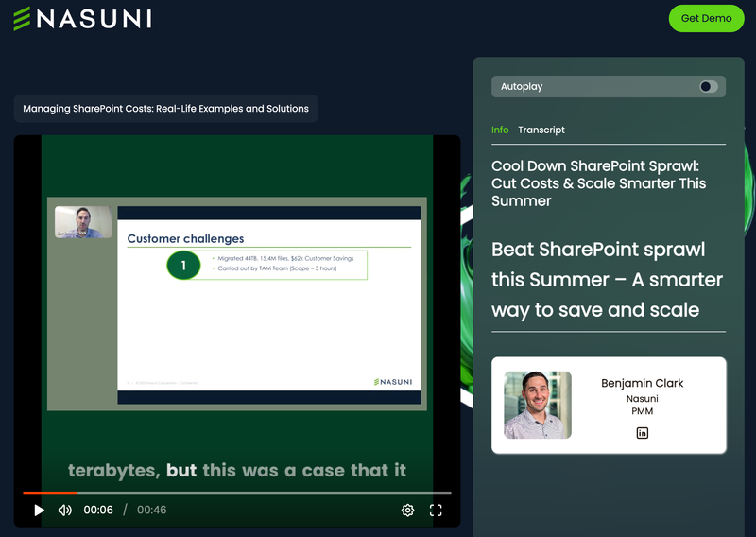Click the video title Managing SharePoint Costs
756x537 pixels.
point(166,109)
